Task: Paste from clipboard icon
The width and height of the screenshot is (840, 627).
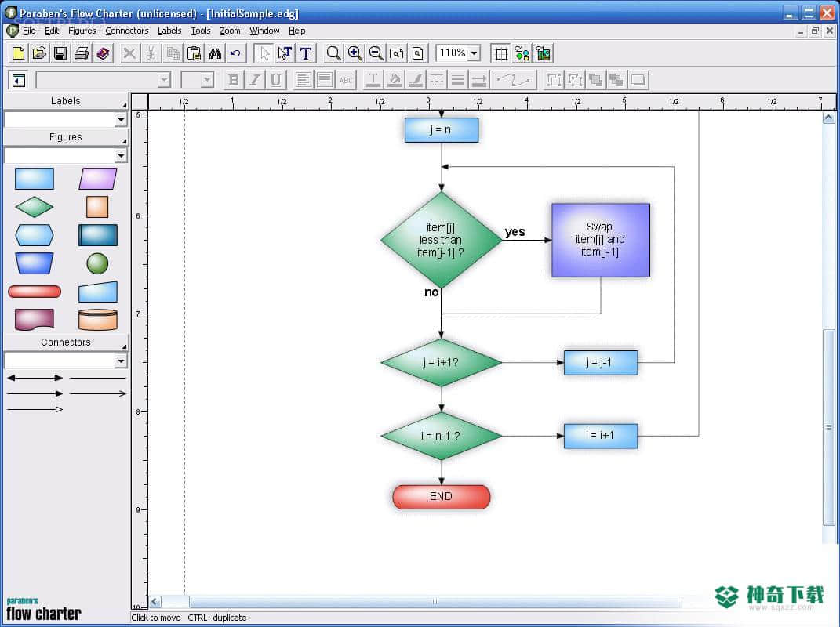Action: pyautogui.click(x=194, y=53)
